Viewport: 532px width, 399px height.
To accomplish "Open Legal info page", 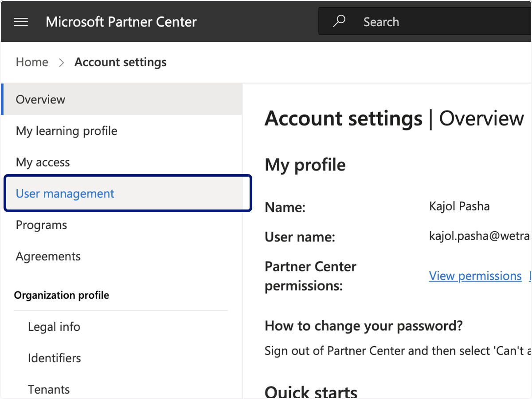I will click(54, 327).
